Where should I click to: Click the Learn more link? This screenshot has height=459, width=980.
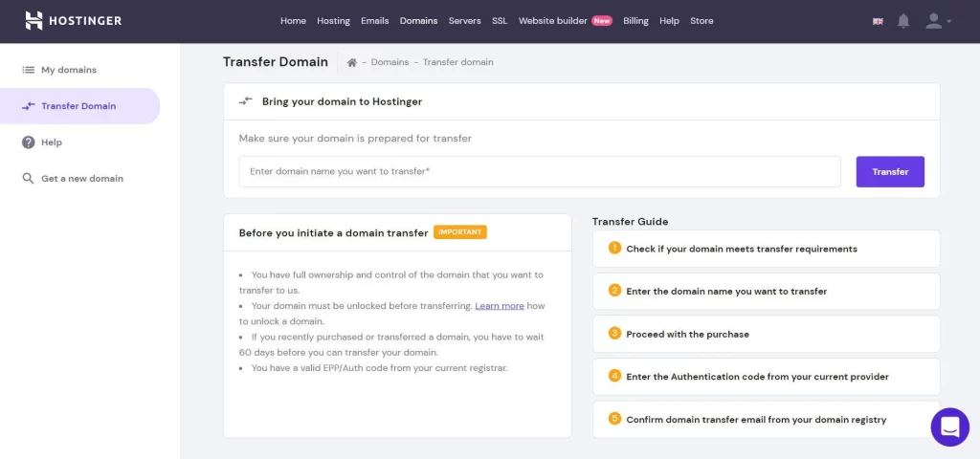500,306
